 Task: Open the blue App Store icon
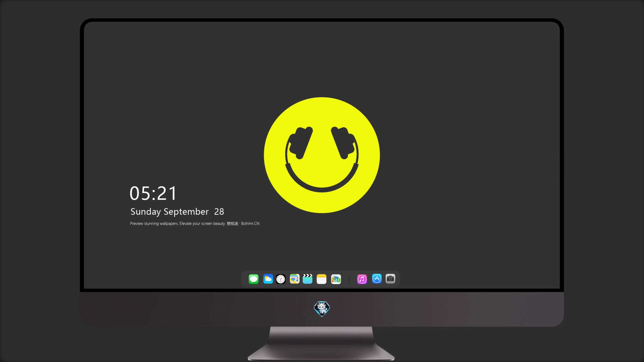click(x=377, y=279)
